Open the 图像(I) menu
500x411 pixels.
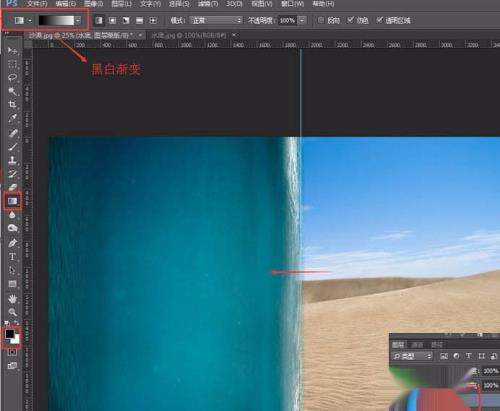94,4
